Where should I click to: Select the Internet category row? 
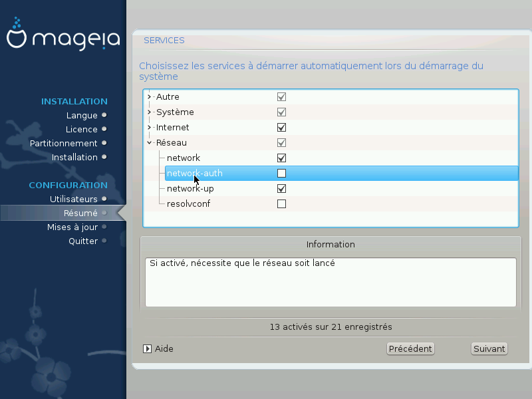click(x=331, y=128)
